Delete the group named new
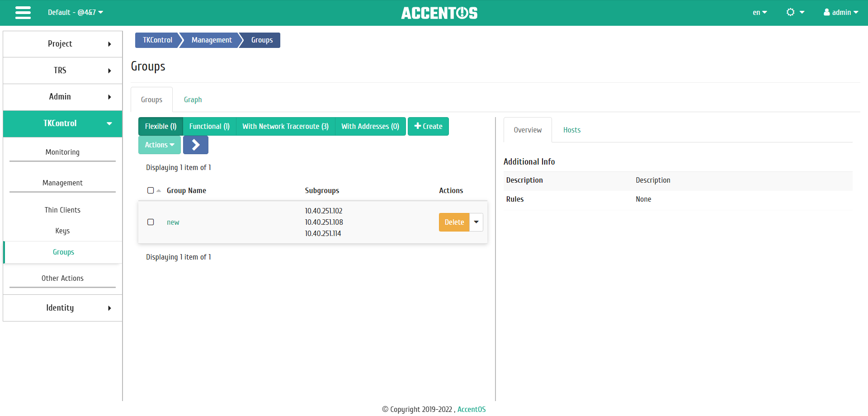The height and width of the screenshot is (416, 868). tap(454, 222)
